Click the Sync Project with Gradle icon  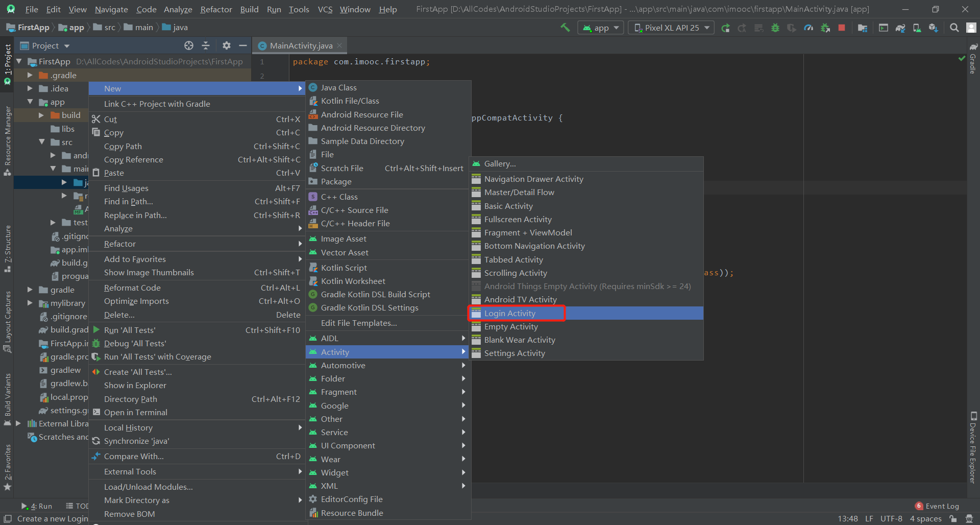click(x=900, y=28)
